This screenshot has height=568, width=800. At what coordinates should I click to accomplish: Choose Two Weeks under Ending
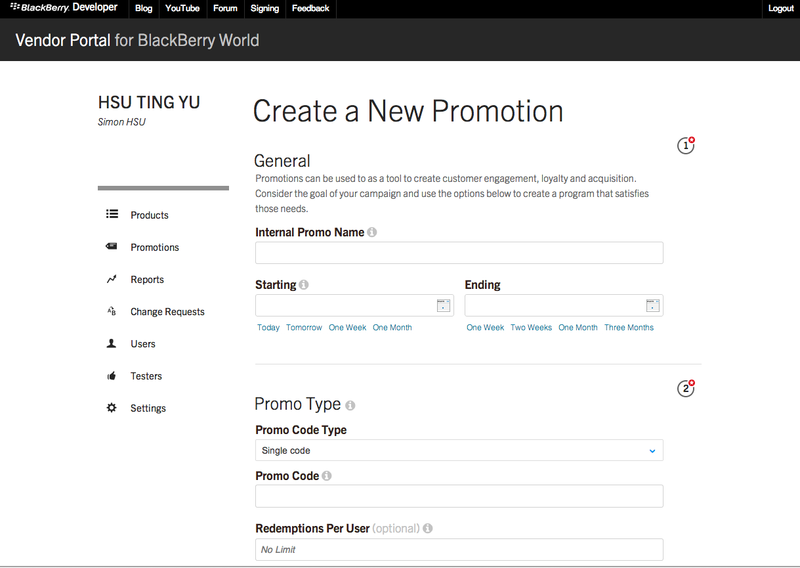pyautogui.click(x=531, y=327)
